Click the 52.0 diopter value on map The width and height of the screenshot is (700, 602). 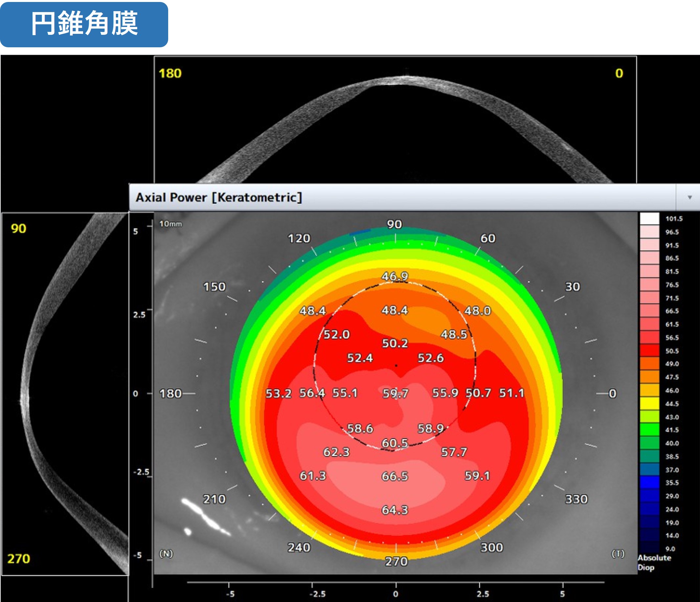[336, 334]
